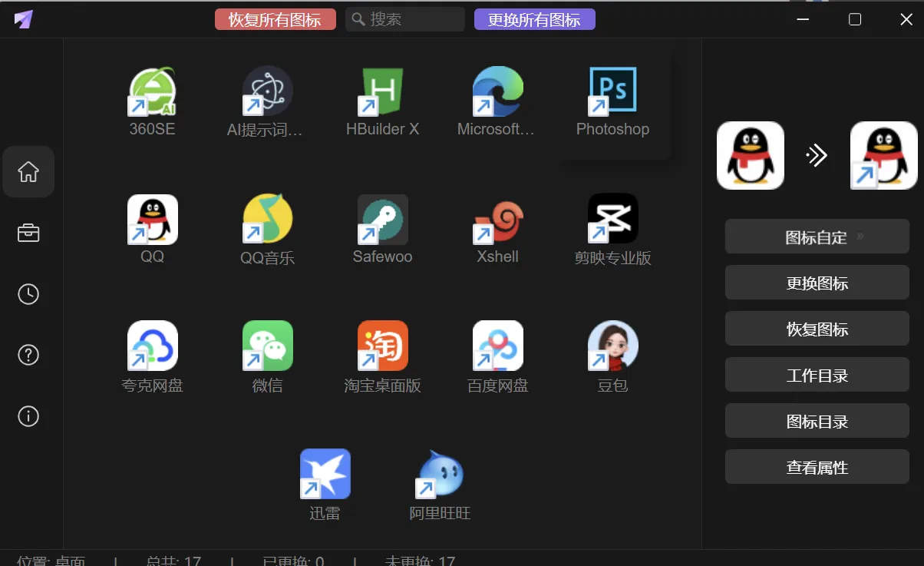The height and width of the screenshot is (566, 924).
Task: Select the 百度网盘 icon
Action: click(497, 346)
